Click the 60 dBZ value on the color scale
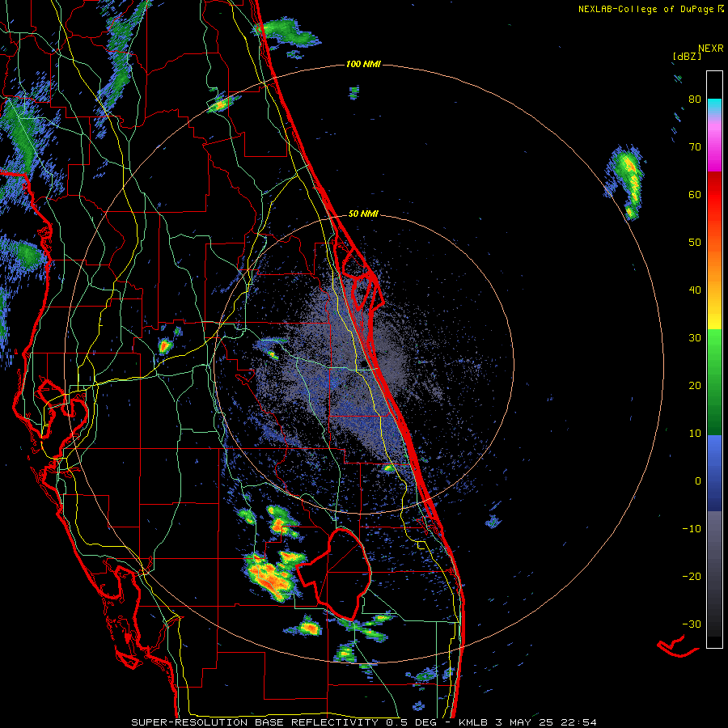This screenshot has width=728, height=728. (x=695, y=194)
